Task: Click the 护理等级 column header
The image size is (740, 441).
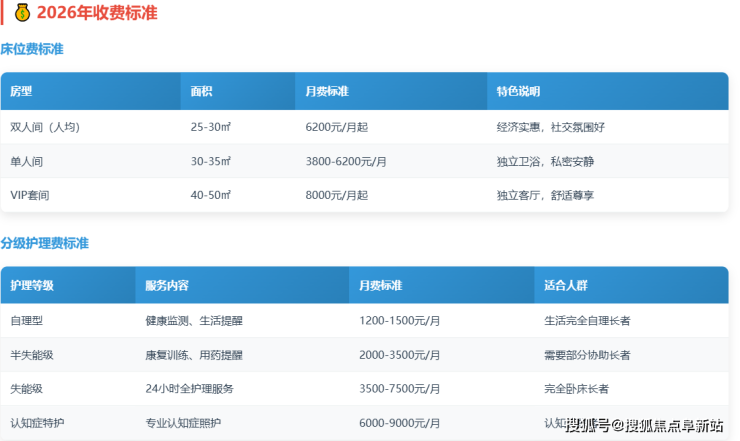Action: pos(32,286)
